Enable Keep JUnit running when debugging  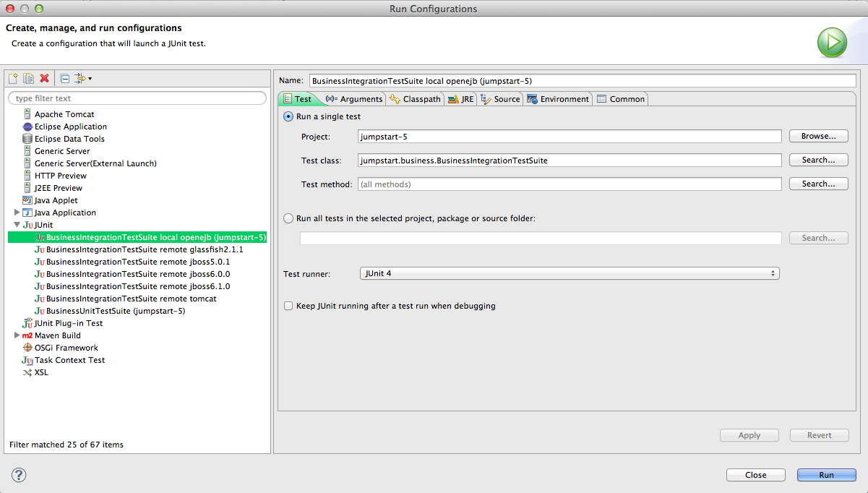[x=289, y=306]
